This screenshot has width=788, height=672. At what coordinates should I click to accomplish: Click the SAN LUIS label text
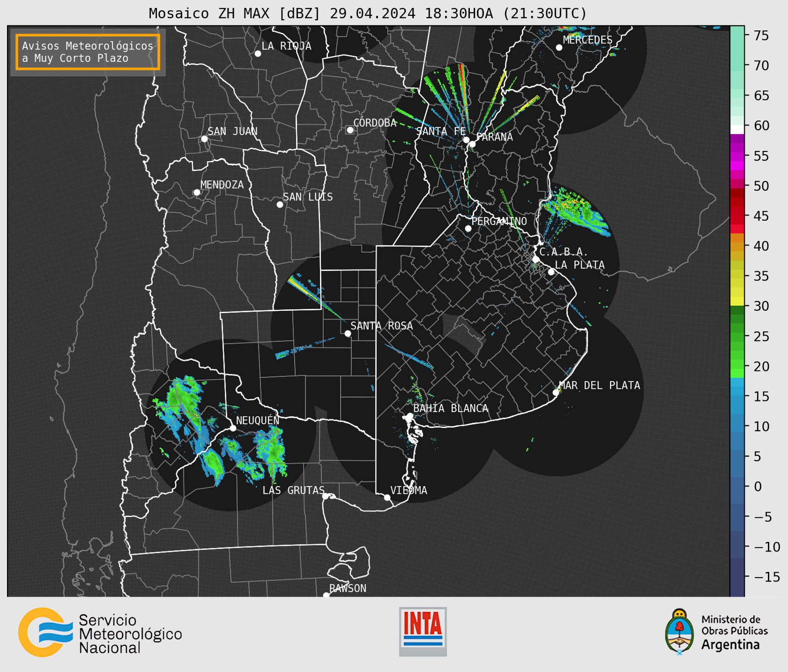(x=308, y=197)
